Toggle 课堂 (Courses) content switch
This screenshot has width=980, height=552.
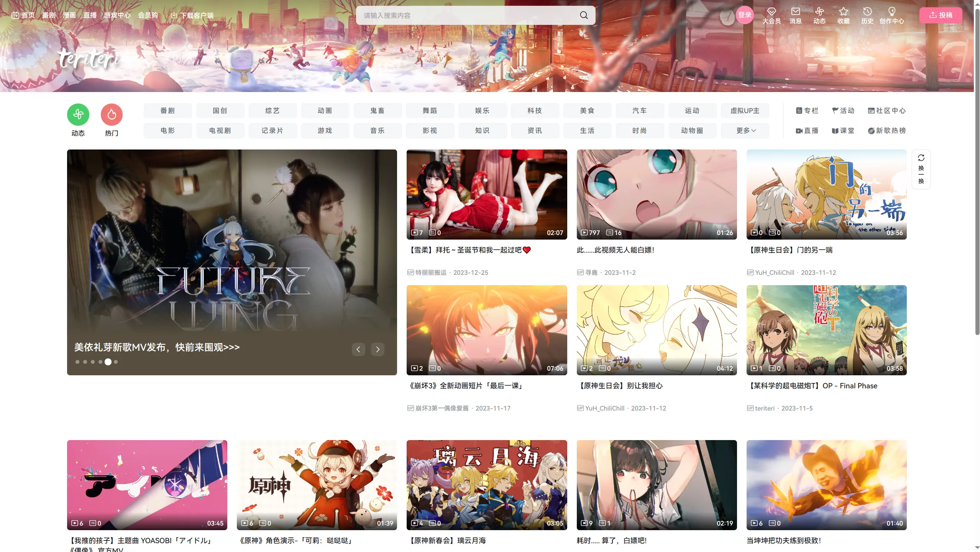pyautogui.click(x=843, y=131)
